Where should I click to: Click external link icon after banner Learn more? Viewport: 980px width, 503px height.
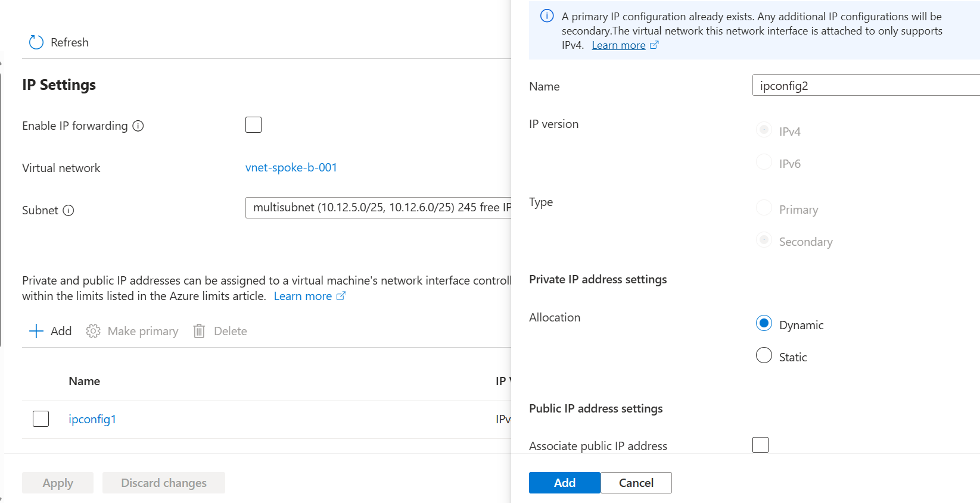pos(654,45)
